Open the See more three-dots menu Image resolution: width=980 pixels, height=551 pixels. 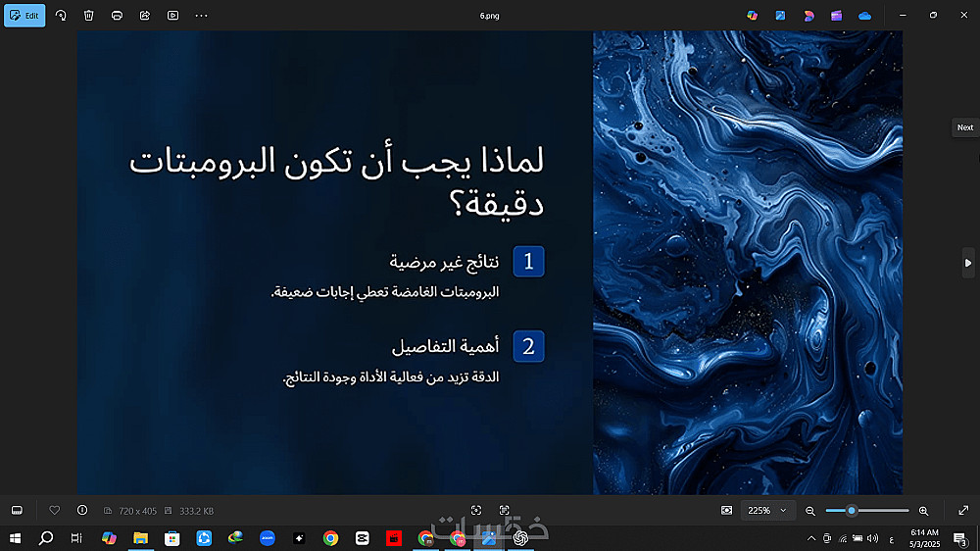201,16
